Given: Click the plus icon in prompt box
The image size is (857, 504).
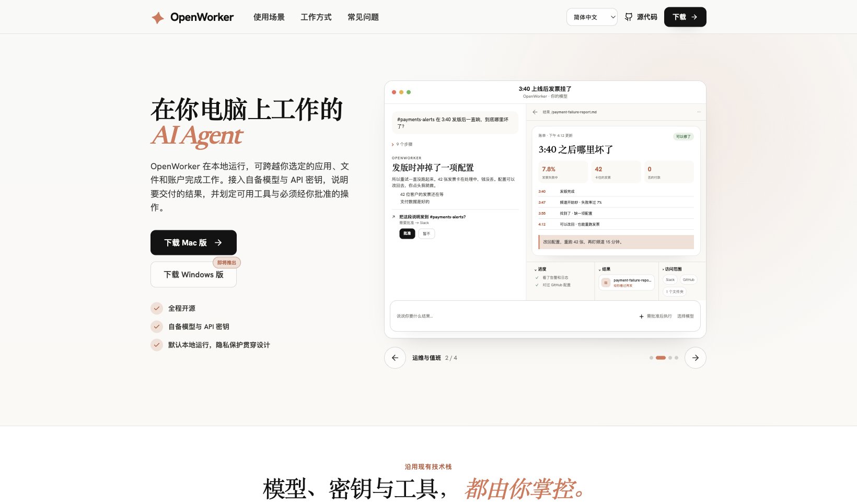Looking at the screenshot, I should [641, 317].
